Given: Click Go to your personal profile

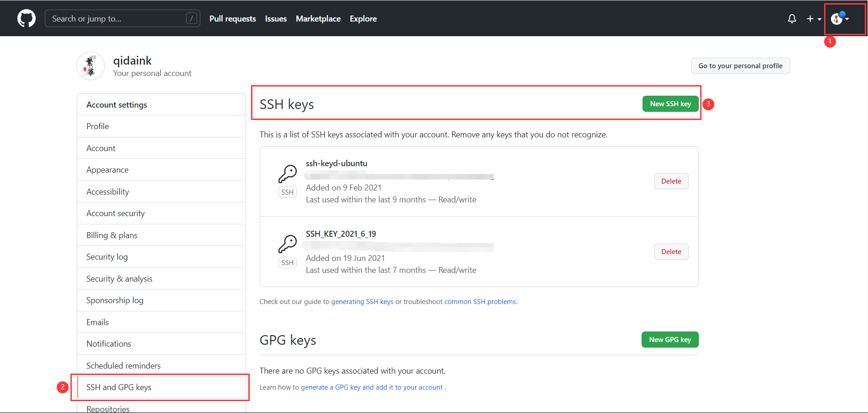Looking at the screenshot, I should [x=740, y=66].
